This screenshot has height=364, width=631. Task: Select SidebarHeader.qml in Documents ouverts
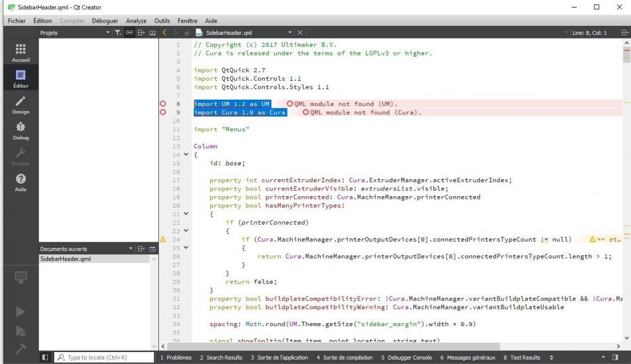pyautogui.click(x=95, y=259)
